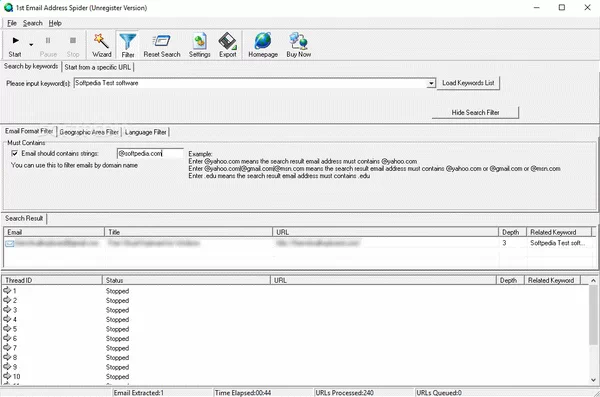The width and height of the screenshot is (600, 397).
Task: Open the File menu
Action: (x=12, y=23)
